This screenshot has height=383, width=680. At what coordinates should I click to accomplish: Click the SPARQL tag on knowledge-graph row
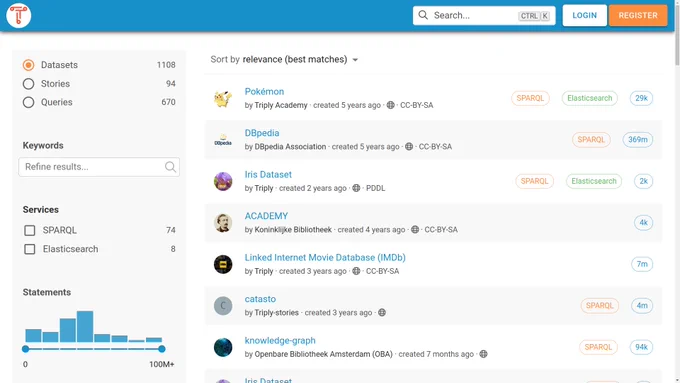598,347
